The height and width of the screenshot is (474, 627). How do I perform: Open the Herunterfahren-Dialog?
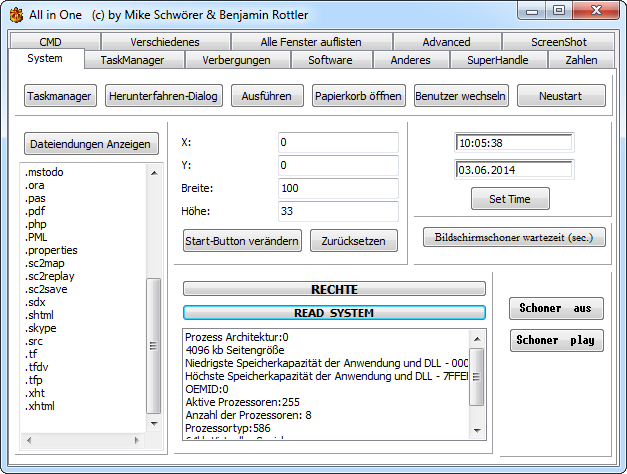coord(163,96)
